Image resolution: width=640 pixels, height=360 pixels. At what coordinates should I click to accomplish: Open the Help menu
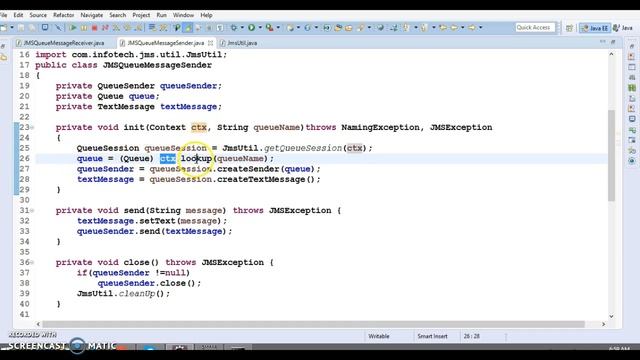click(x=206, y=15)
